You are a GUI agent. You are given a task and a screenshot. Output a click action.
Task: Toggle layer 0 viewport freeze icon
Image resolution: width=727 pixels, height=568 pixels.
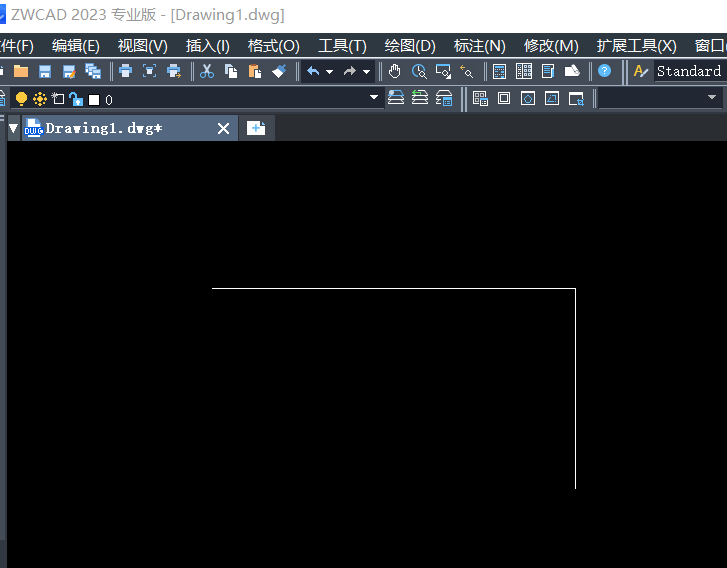tap(58, 99)
